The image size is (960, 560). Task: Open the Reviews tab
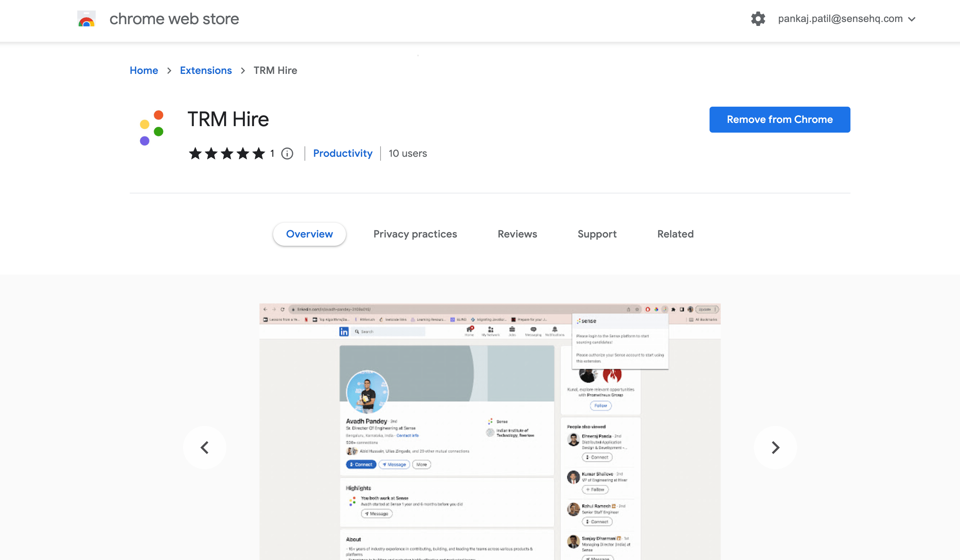click(x=517, y=234)
